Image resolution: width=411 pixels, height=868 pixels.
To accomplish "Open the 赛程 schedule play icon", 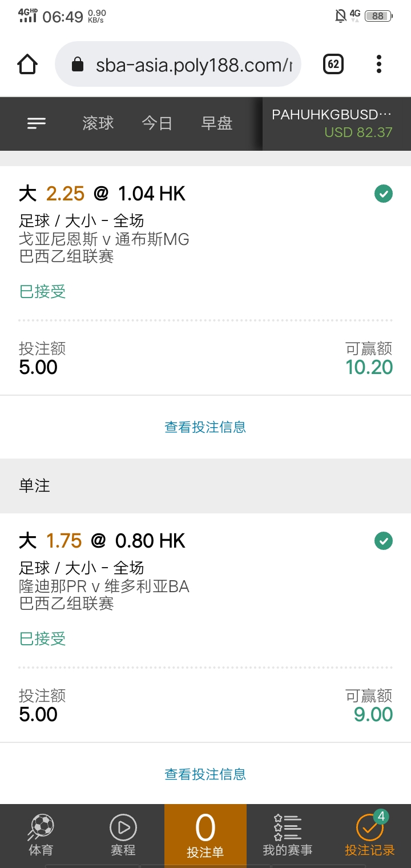I will 123,827.
